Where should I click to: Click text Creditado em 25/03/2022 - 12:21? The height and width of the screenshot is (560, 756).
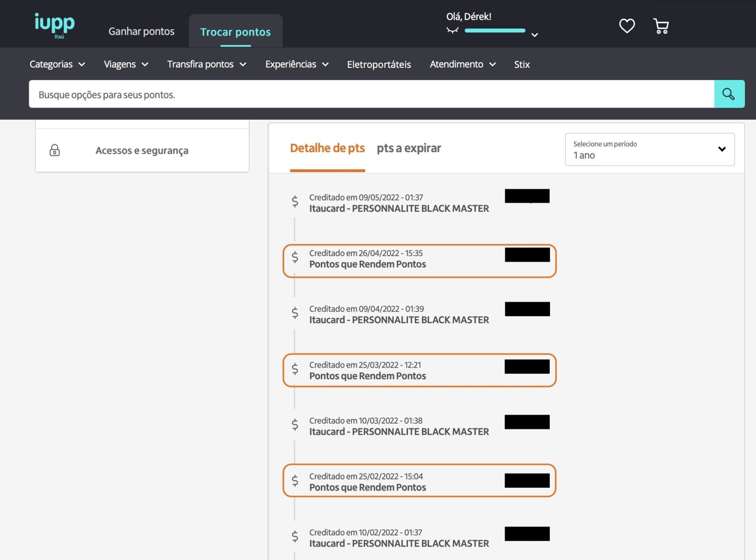click(x=365, y=365)
